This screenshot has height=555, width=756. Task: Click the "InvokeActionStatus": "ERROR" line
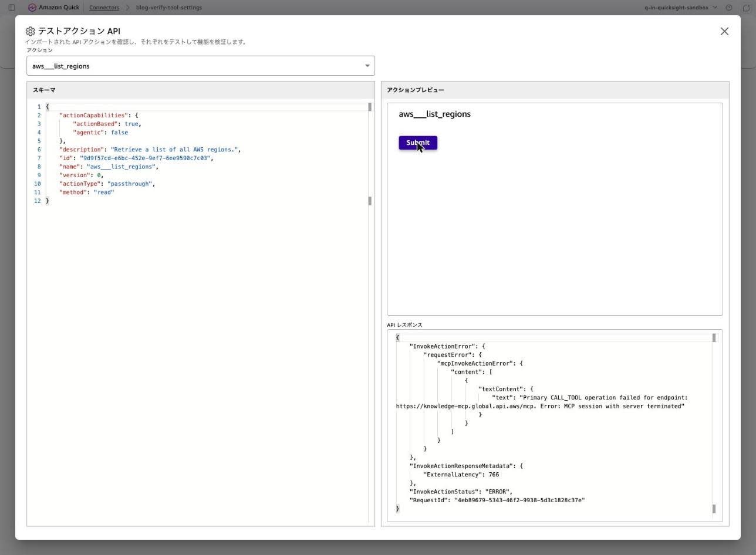pyautogui.click(x=461, y=492)
